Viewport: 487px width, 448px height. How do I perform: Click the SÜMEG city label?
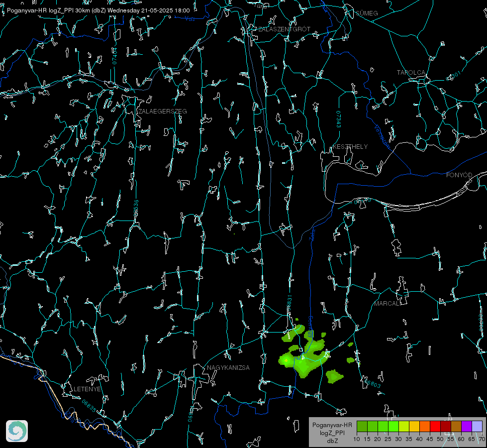coord(367,13)
